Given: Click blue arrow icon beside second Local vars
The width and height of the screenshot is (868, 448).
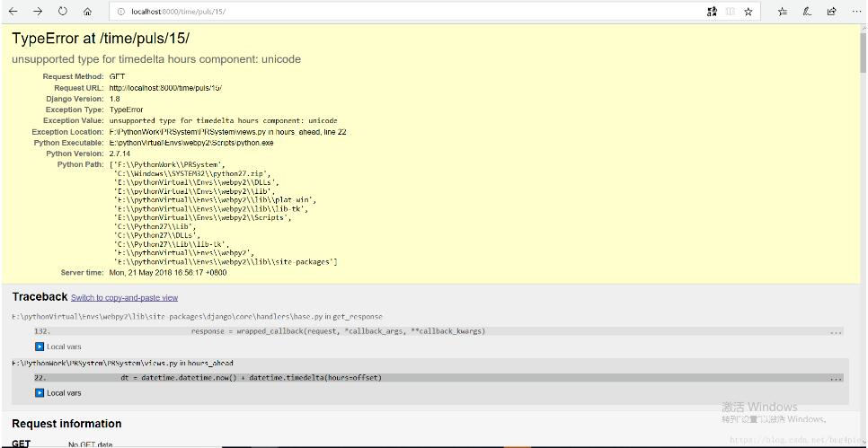Looking at the screenshot, I should [40, 392].
